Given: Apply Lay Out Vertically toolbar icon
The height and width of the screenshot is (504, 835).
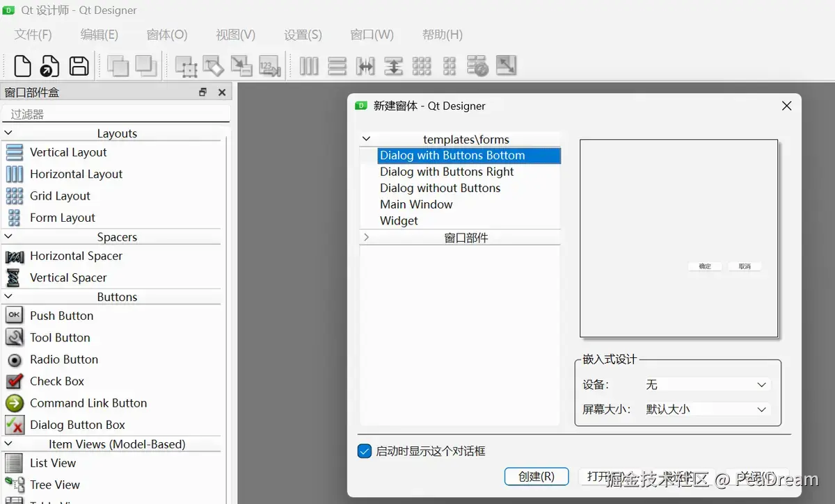Looking at the screenshot, I should point(337,66).
